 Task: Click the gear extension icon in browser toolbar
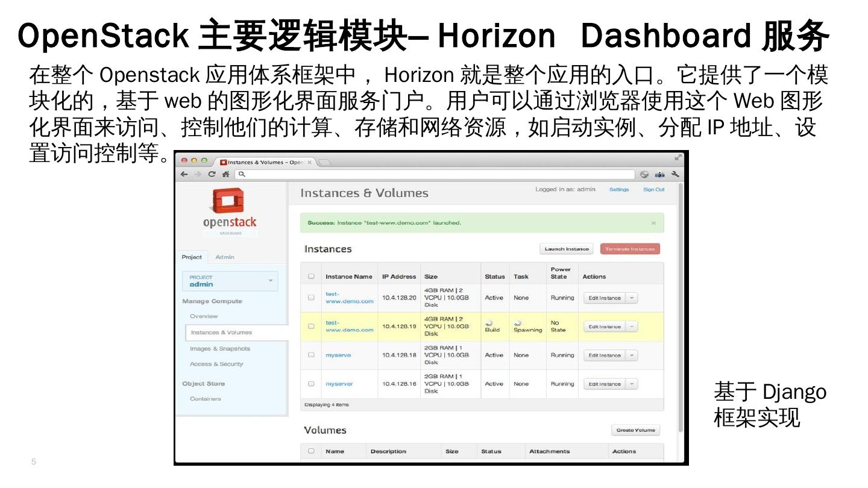[x=644, y=174]
